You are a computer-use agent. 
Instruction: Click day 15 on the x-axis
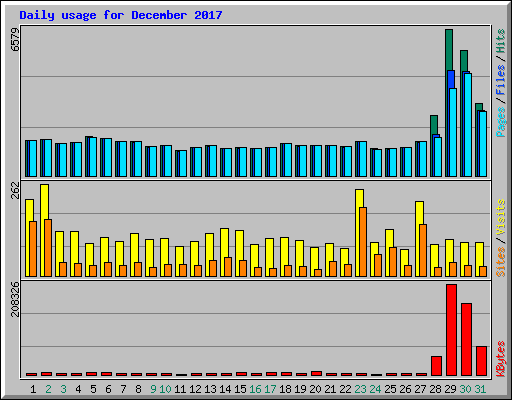click(x=240, y=389)
